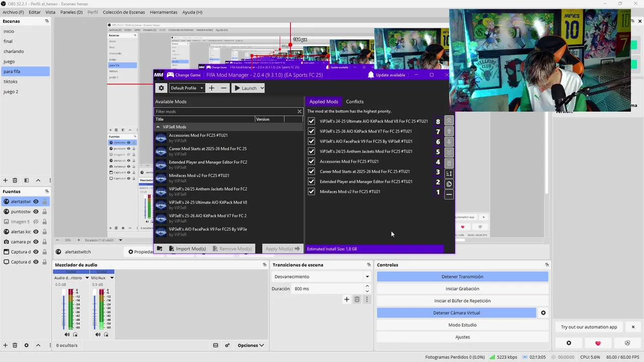
Task: Remove the current profile with the minus button in Mod Manager
Action: [x=224, y=88]
